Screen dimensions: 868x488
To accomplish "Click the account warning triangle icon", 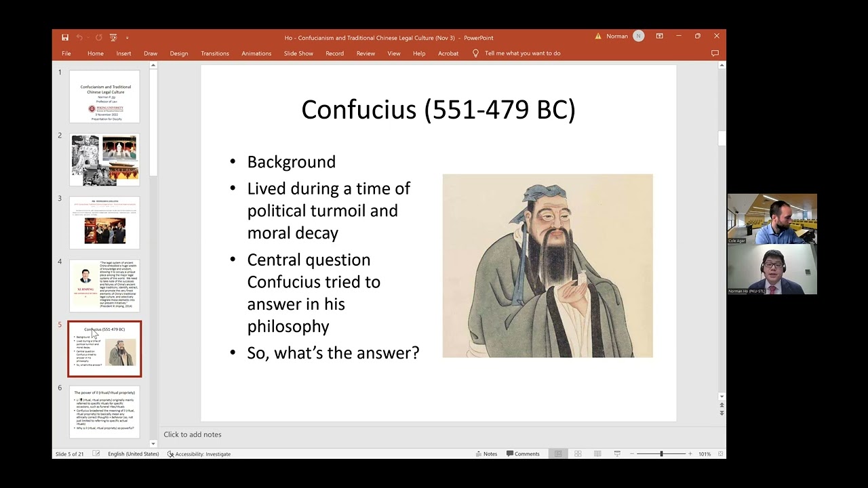I will (x=598, y=37).
